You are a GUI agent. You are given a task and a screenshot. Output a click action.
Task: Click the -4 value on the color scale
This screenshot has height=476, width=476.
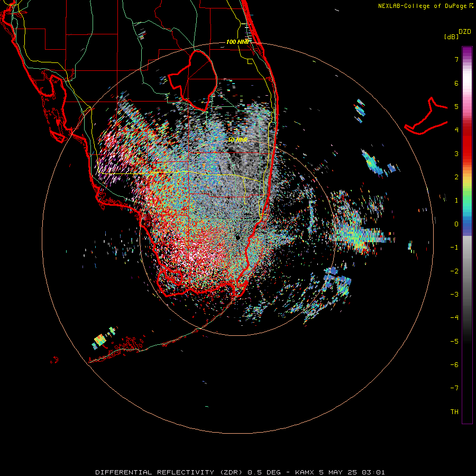[454, 317]
